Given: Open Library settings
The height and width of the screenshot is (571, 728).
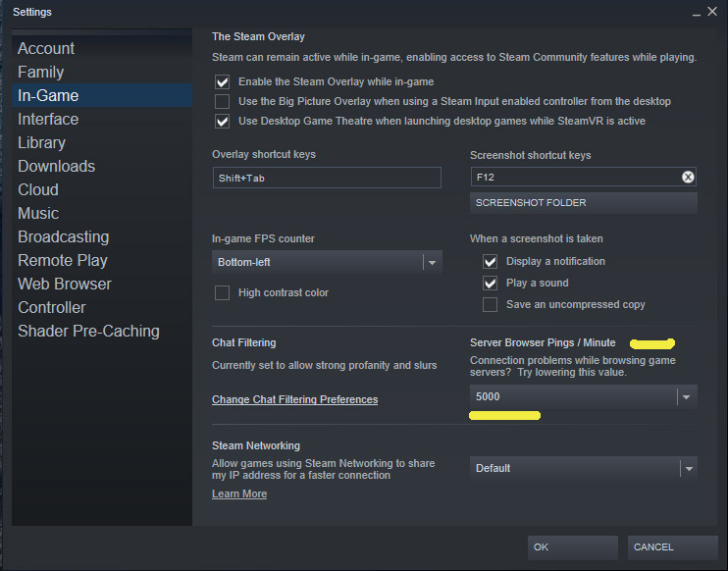Looking at the screenshot, I should pyautogui.click(x=102, y=142).
